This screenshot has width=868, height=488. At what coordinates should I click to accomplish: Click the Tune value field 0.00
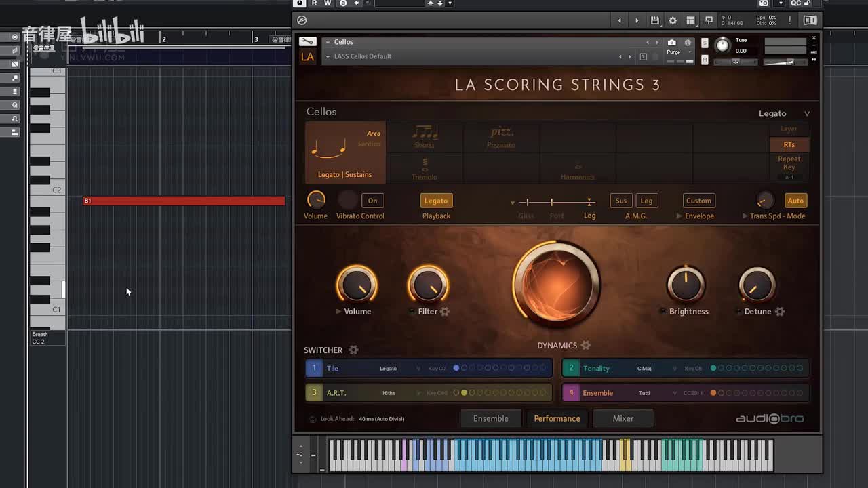[x=741, y=51]
